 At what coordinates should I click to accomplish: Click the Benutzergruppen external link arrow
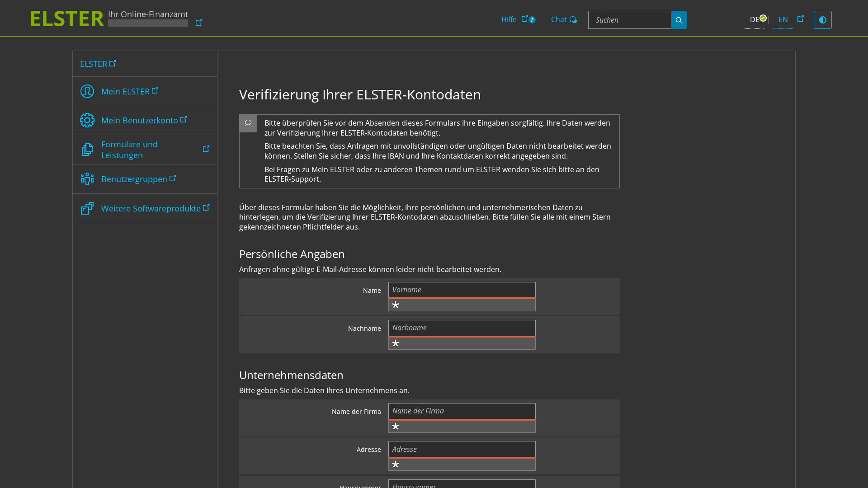[173, 178]
